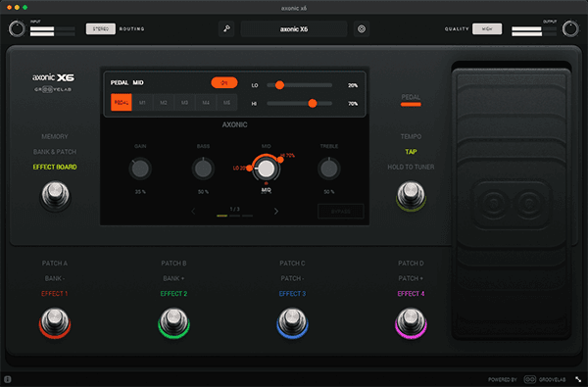Click the PATCH A label
This screenshot has width=588, height=387.
pyautogui.click(x=55, y=264)
